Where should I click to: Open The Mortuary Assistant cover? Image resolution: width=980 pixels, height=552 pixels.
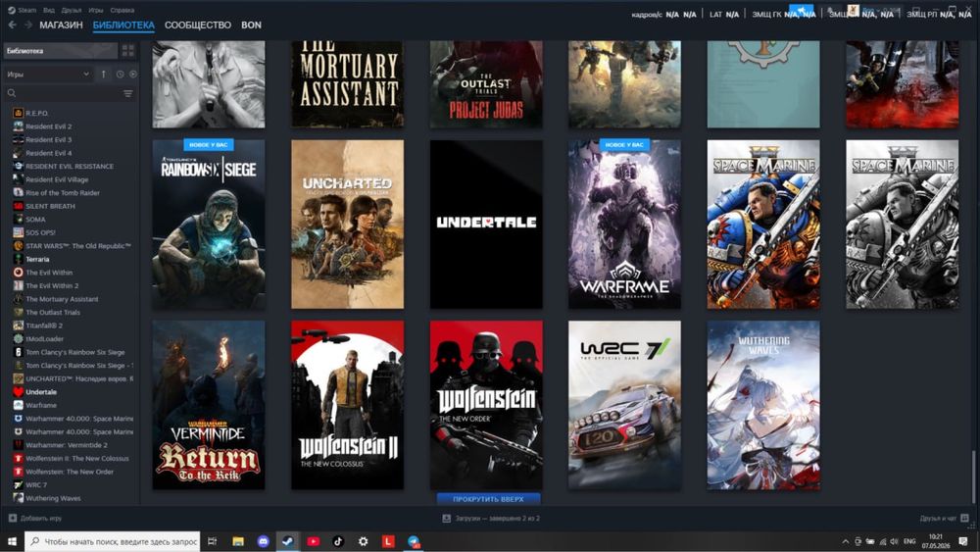click(348, 84)
